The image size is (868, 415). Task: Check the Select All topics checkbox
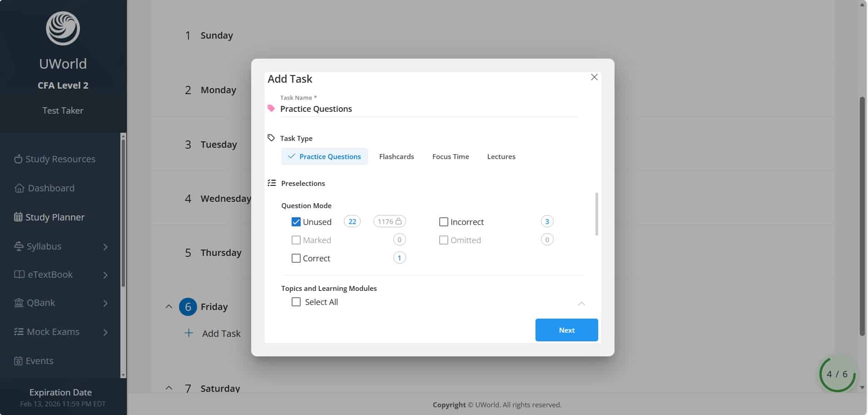[x=296, y=302]
